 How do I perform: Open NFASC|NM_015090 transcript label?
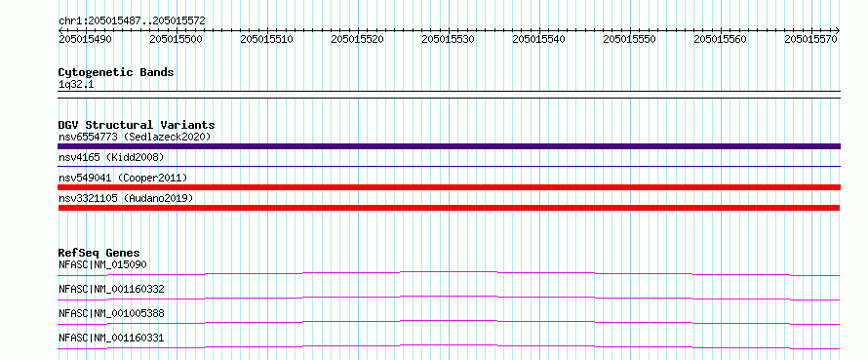pyautogui.click(x=102, y=264)
